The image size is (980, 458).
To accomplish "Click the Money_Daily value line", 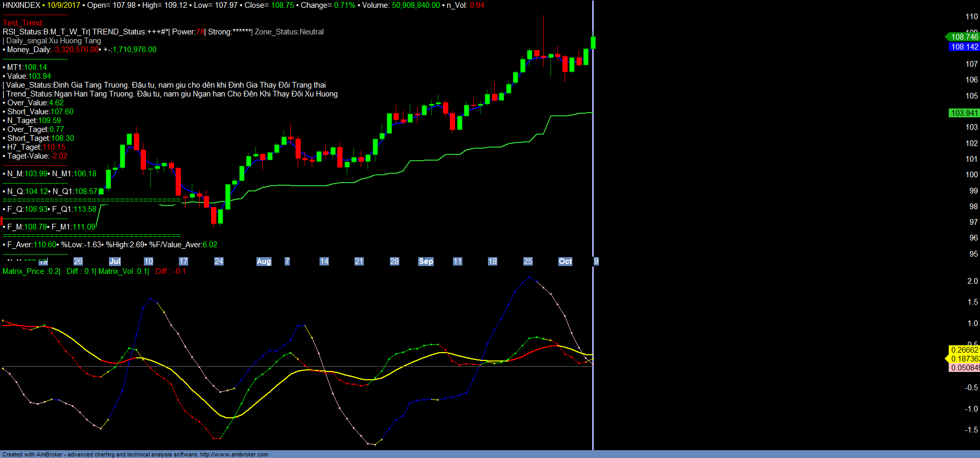I will [x=79, y=50].
